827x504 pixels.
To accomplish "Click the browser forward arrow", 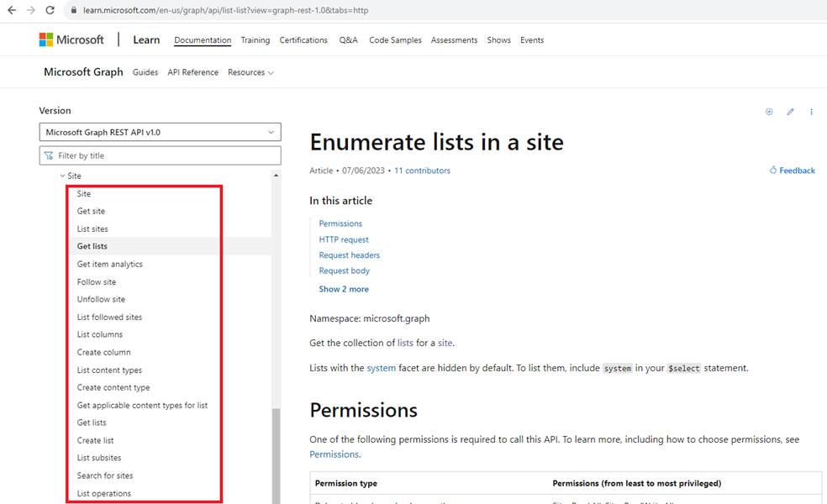I will 30,10.
